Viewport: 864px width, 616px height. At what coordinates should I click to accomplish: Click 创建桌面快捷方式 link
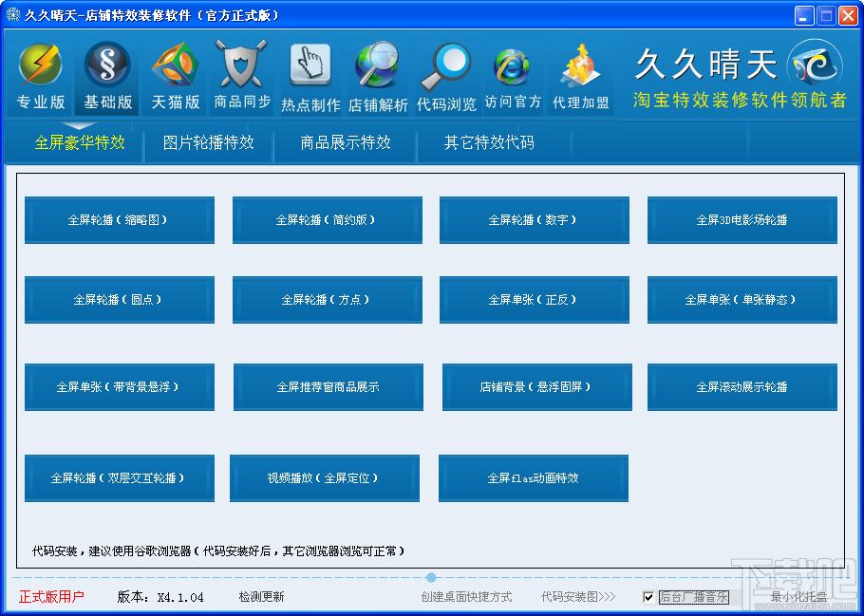coord(466,597)
